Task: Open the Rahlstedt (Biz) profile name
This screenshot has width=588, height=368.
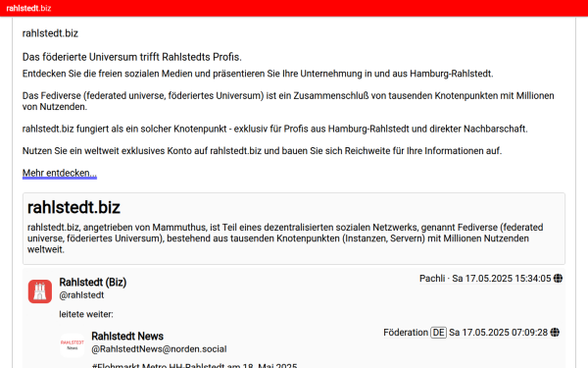Action: point(93,282)
